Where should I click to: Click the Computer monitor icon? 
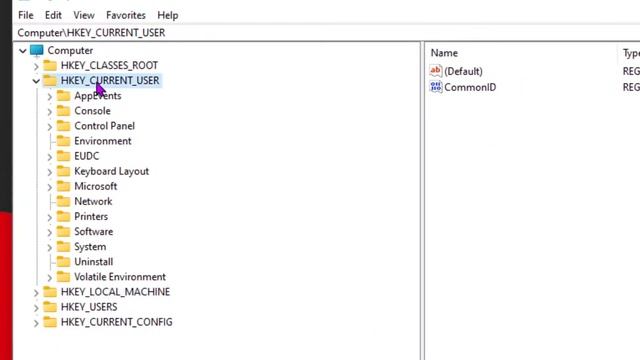pyautogui.click(x=37, y=50)
